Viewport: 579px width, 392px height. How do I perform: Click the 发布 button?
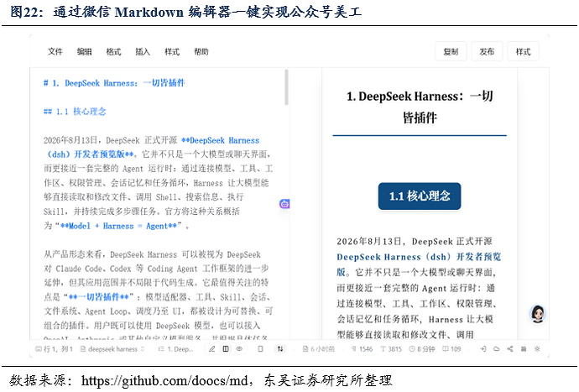(487, 51)
